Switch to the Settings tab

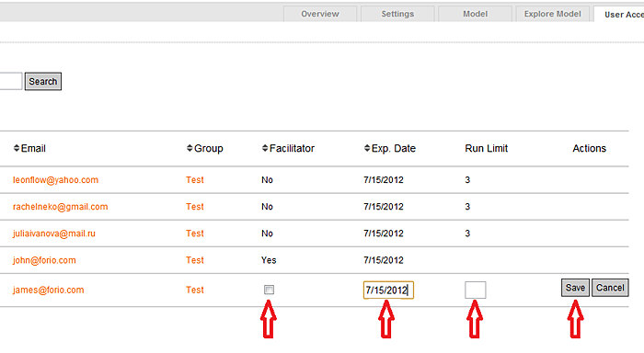397,14
